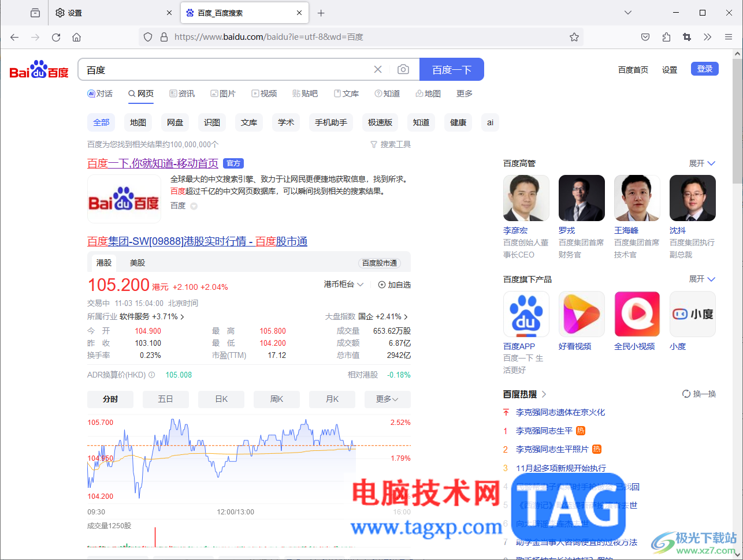
Task: Expand 软件服务 industry details arrow
Action: click(183, 317)
